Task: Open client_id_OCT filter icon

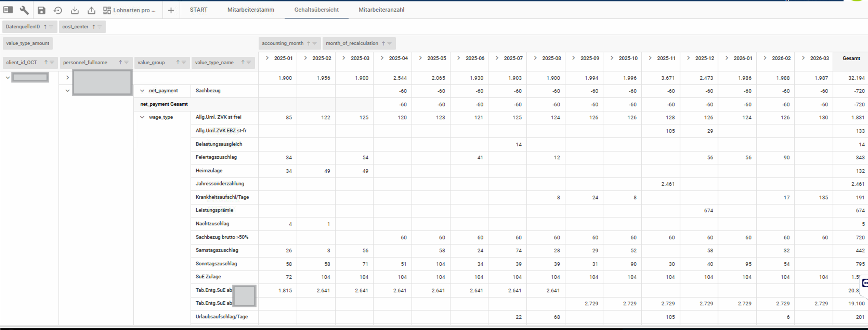Action: tap(52, 62)
